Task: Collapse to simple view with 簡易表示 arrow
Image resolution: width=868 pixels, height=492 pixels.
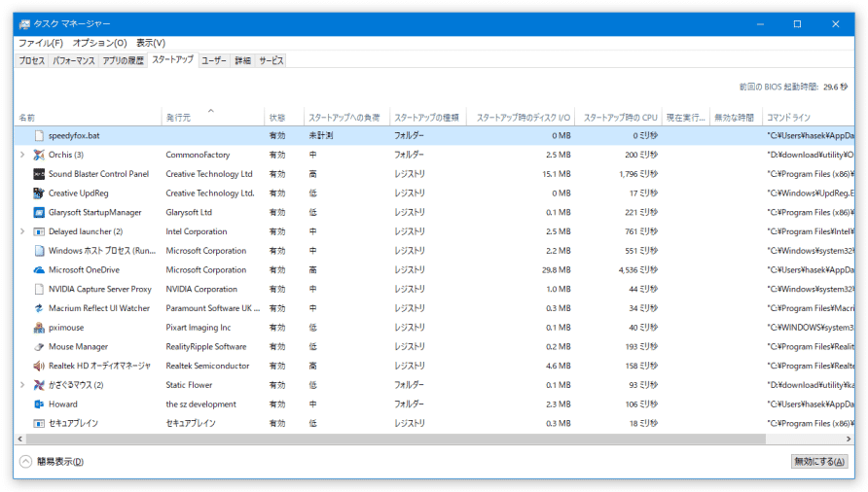Action: 25,462
